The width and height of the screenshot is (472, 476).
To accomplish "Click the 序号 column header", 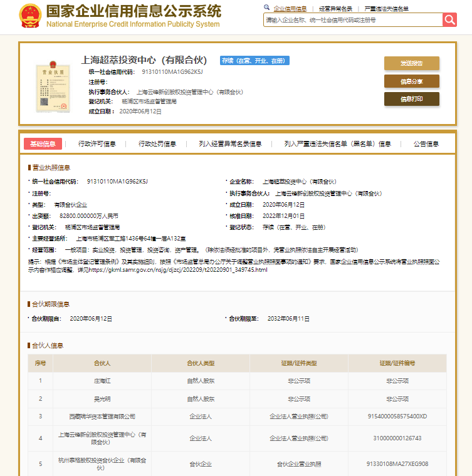I will click(x=40, y=363).
